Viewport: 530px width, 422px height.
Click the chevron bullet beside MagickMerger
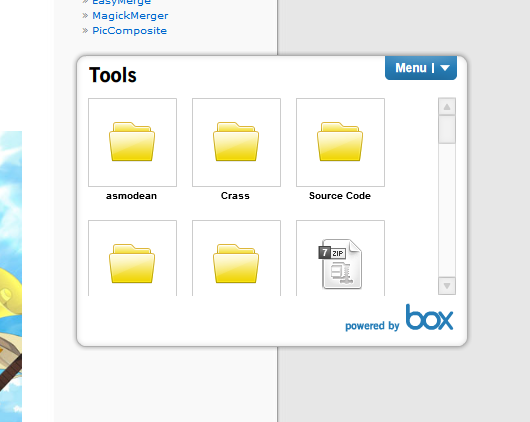[85, 16]
